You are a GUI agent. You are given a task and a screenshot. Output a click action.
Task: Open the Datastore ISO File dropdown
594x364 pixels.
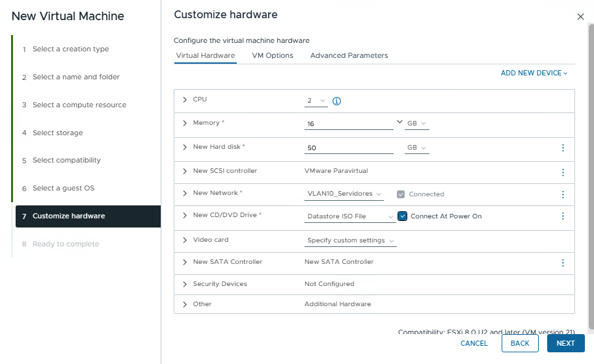pyautogui.click(x=350, y=216)
